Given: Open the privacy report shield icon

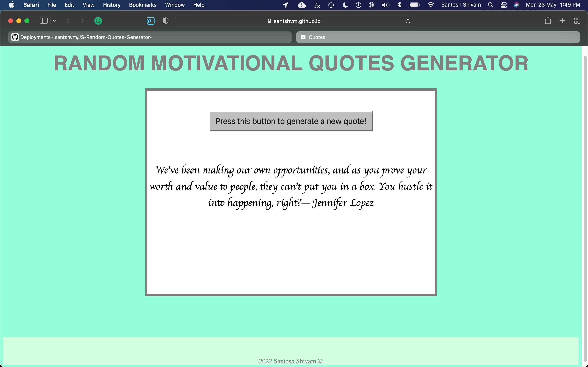Looking at the screenshot, I should [x=165, y=21].
